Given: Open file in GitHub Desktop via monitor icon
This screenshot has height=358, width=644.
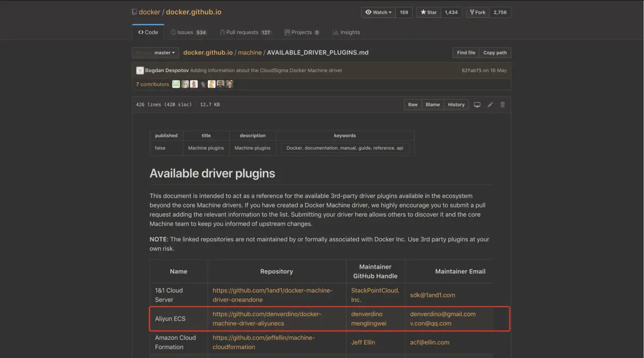Looking at the screenshot, I should coord(477,104).
